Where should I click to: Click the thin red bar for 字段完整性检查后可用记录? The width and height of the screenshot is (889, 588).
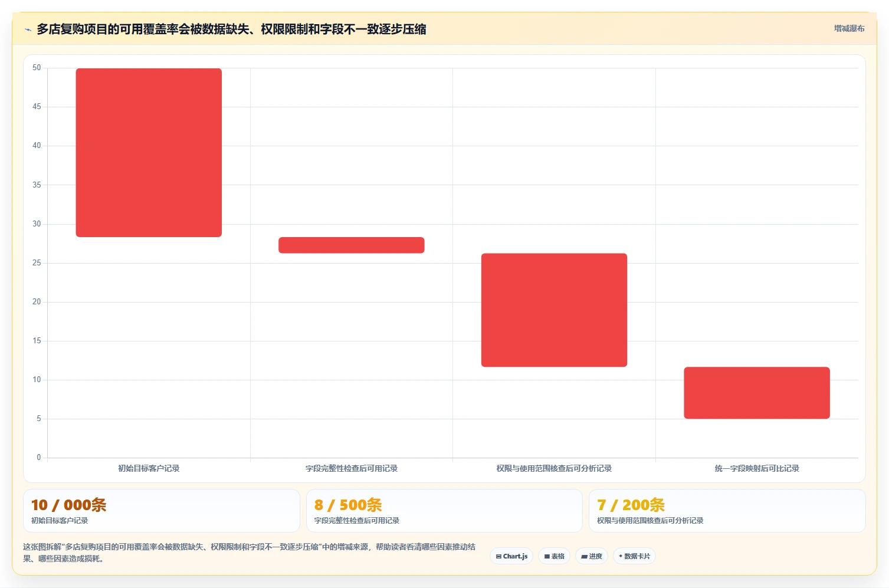pyautogui.click(x=352, y=245)
